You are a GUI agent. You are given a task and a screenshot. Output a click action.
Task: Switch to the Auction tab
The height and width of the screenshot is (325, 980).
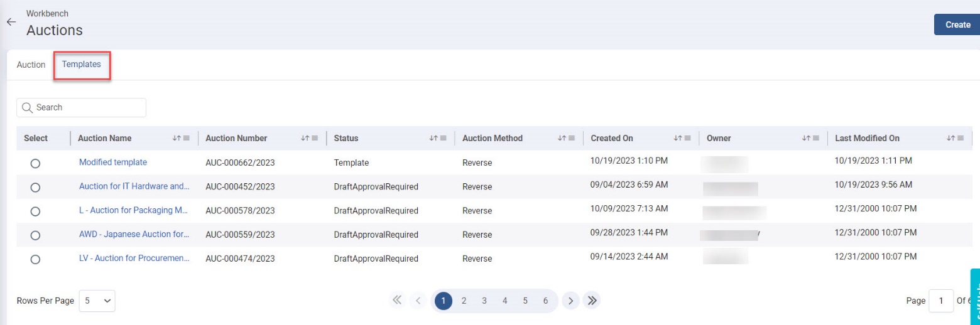click(31, 65)
